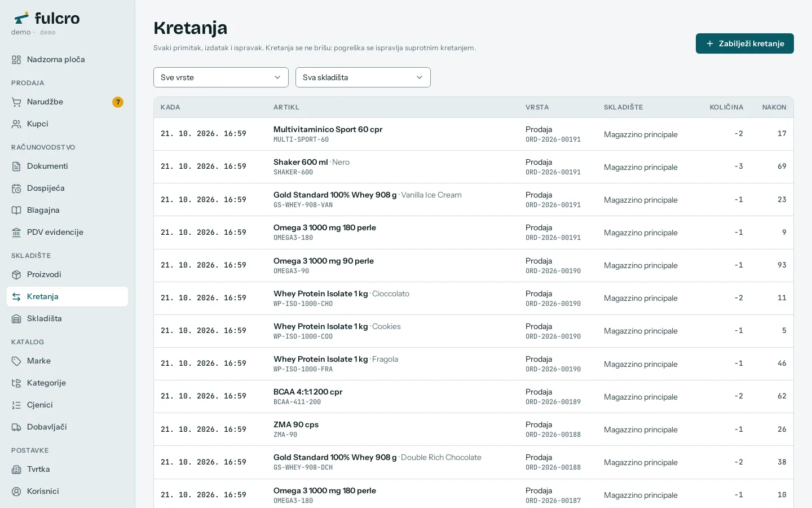Click the Tvrtka building icon
Viewport: 812px width, 508px height.
tap(16, 470)
